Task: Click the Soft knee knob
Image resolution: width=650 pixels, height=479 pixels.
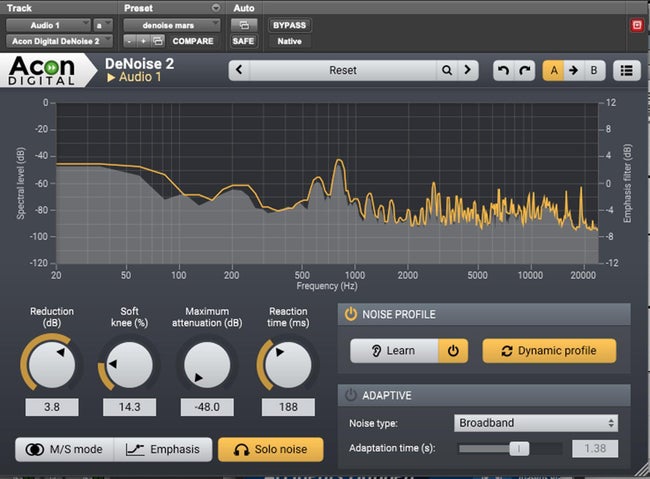Action: tap(129, 365)
